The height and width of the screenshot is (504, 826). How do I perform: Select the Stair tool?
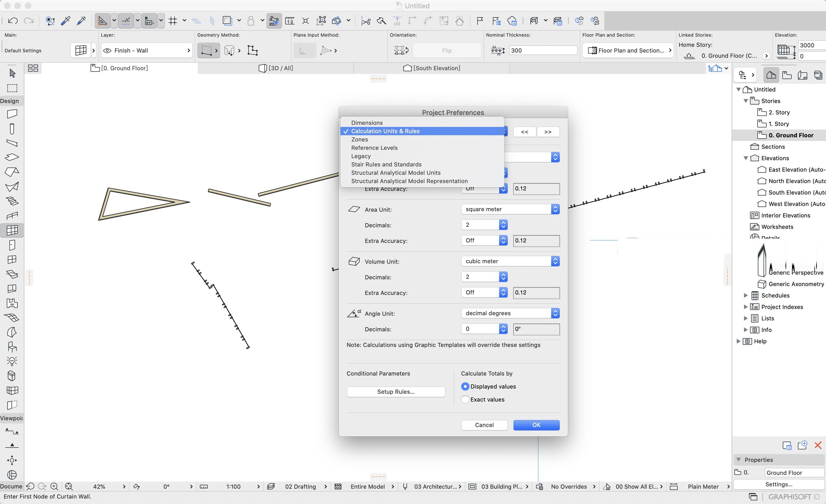[x=12, y=201]
